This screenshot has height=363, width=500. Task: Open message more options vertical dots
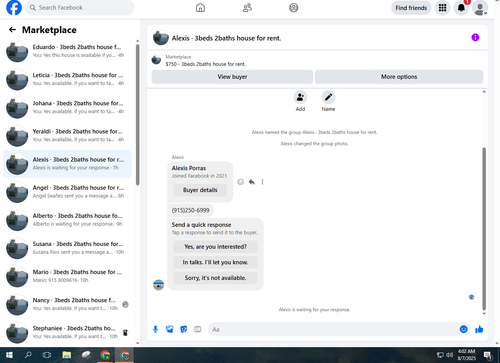[x=262, y=182]
